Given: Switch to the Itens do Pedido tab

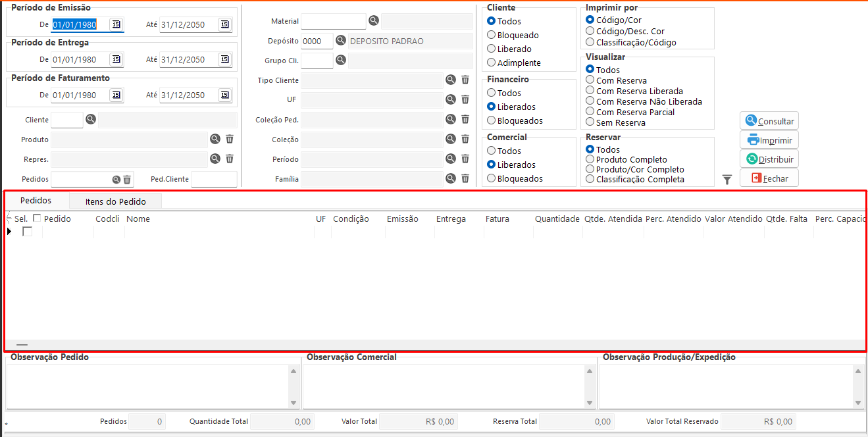Looking at the screenshot, I should [116, 201].
